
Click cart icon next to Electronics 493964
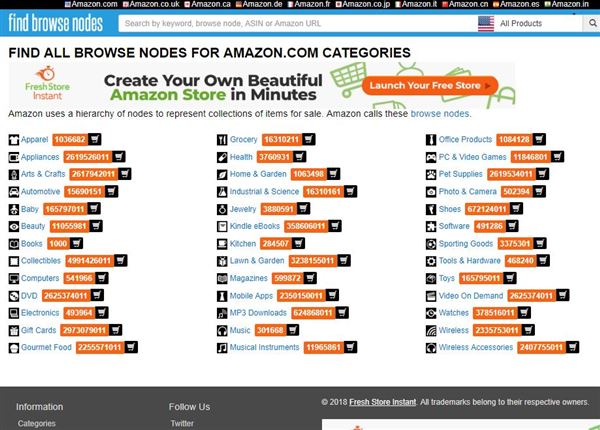coord(101,313)
